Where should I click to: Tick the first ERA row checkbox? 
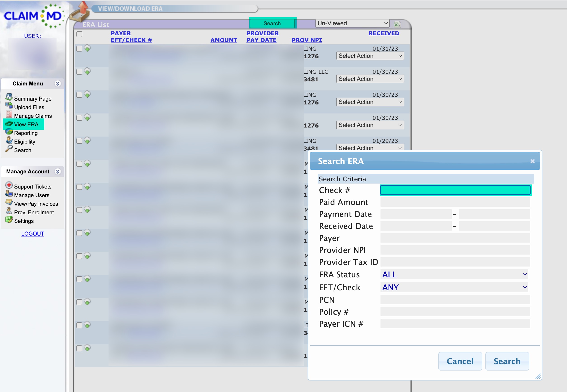point(79,49)
